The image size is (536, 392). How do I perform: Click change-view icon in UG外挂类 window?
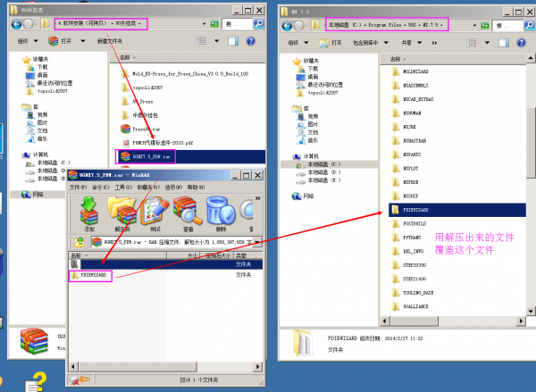[201, 41]
